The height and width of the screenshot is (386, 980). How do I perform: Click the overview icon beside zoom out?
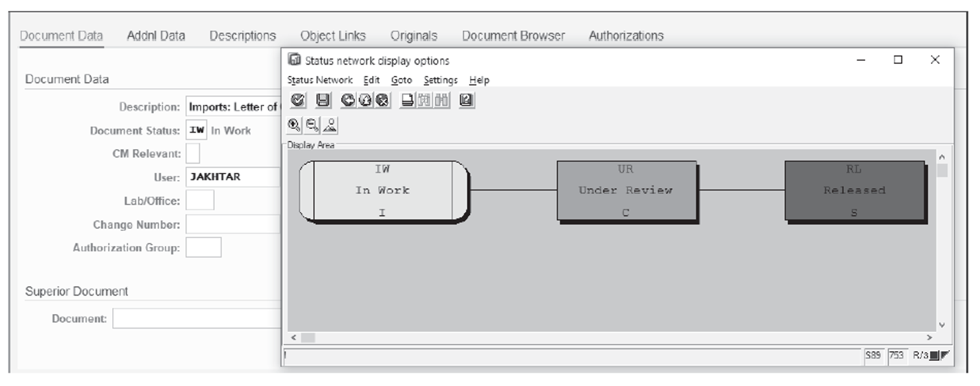(329, 124)
